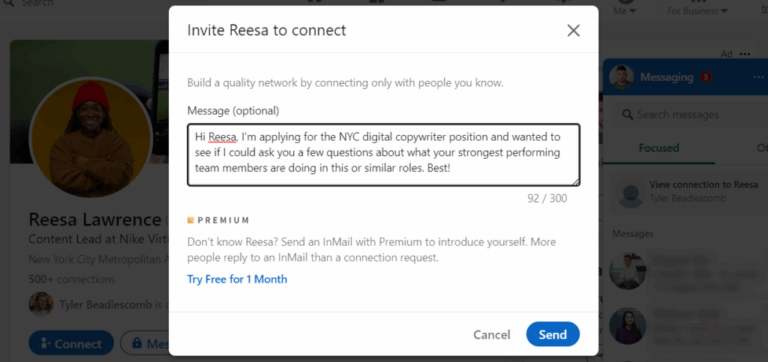Close the Invite Reesa dialog
768x362 pixels.
click(573, 31)
